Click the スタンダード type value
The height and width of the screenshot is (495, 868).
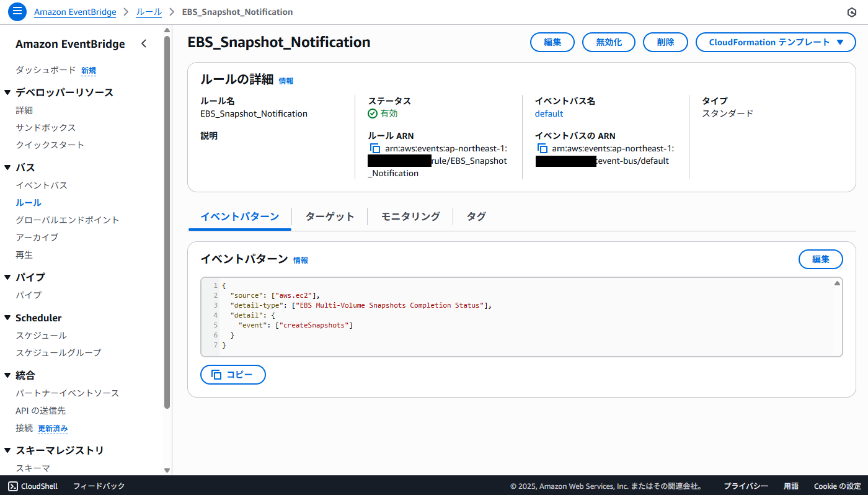(728, 114)
